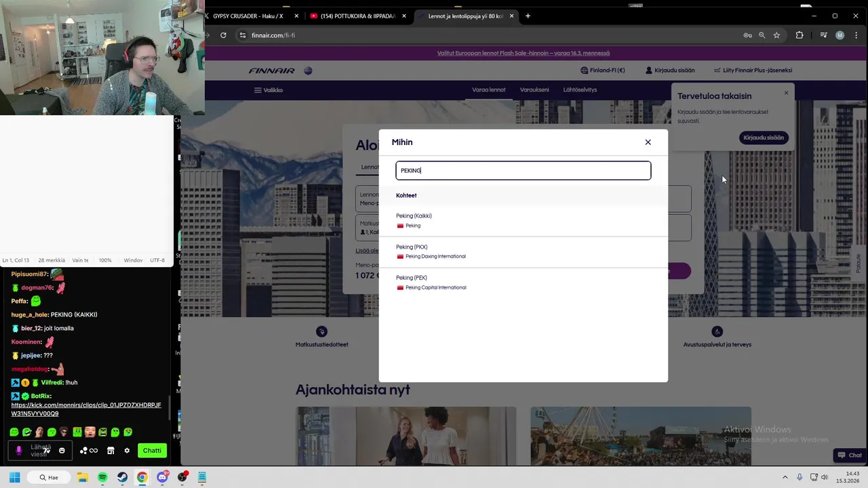
Task: Close the Lennot ja lentolippuja tab
Action: pos(511,16)
